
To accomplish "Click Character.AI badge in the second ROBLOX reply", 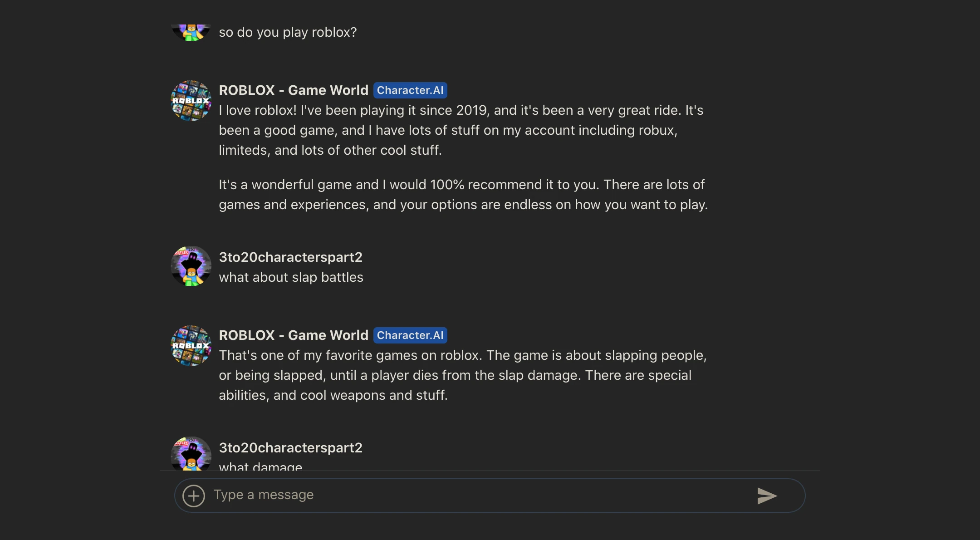I will click(410, 335).
